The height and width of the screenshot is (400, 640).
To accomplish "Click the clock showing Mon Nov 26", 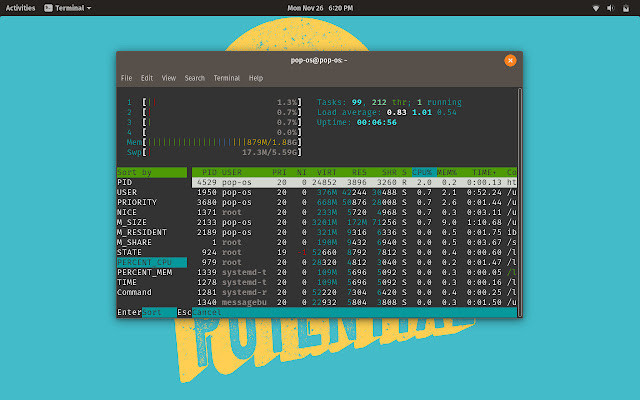I will [320, 8].
